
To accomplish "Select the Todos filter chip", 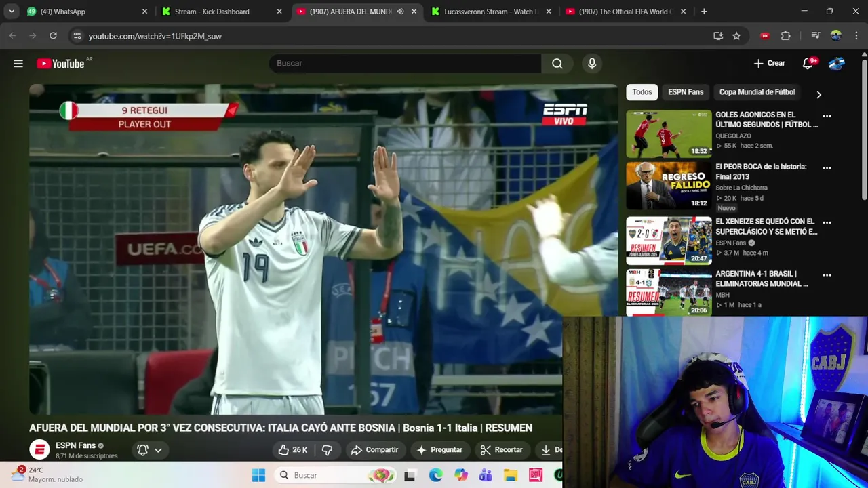I will pos(642,92).
